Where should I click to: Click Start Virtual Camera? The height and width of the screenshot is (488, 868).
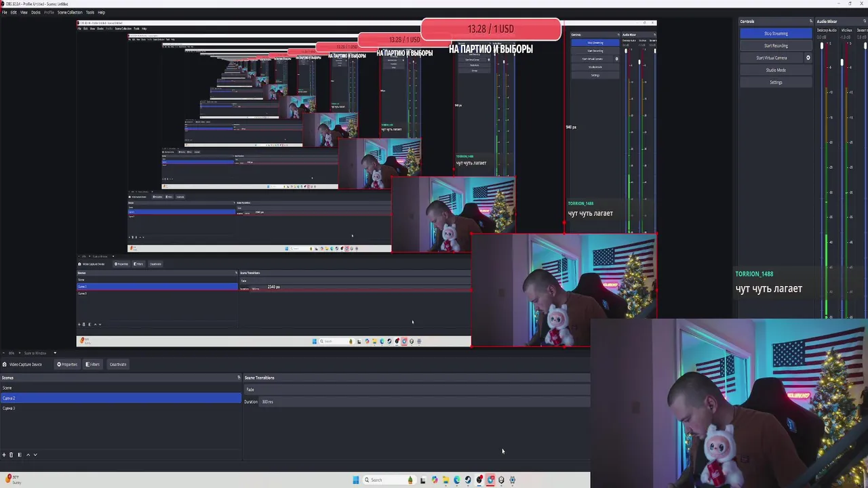771,58
